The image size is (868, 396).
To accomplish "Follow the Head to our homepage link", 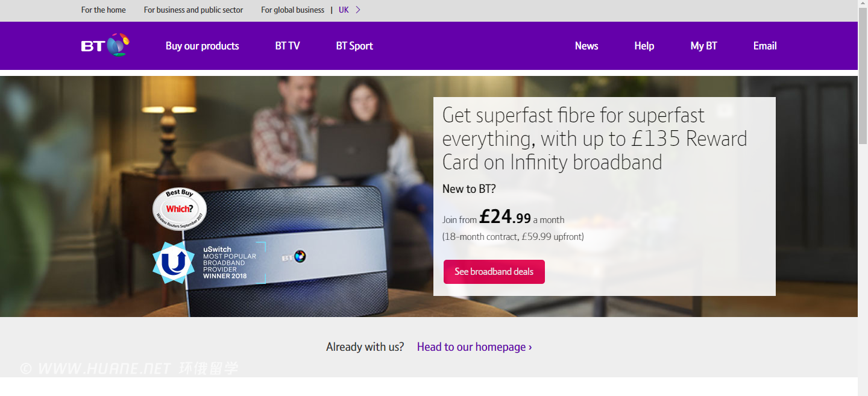I will (474, 347).
